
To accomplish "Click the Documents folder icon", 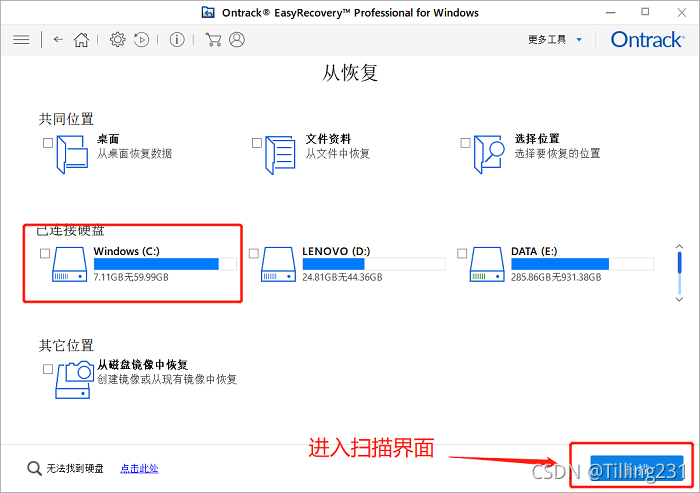I will pyautogui.click(x=280, y=155).
